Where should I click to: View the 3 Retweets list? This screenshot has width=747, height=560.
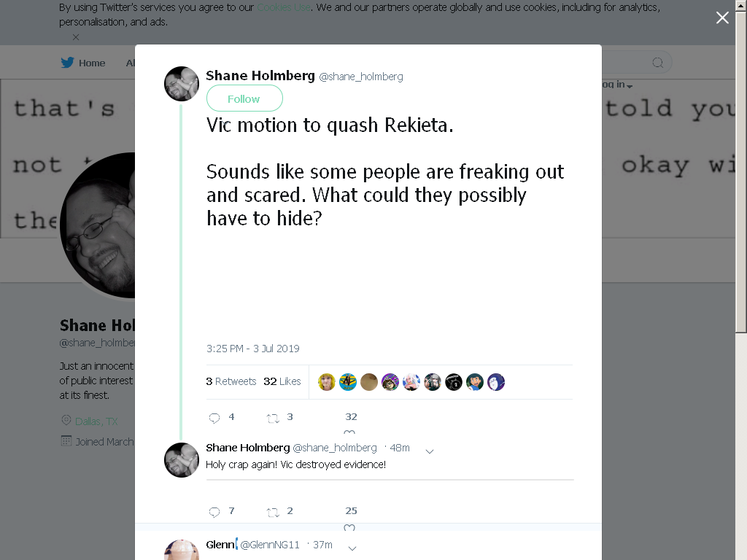click(231, 381)
